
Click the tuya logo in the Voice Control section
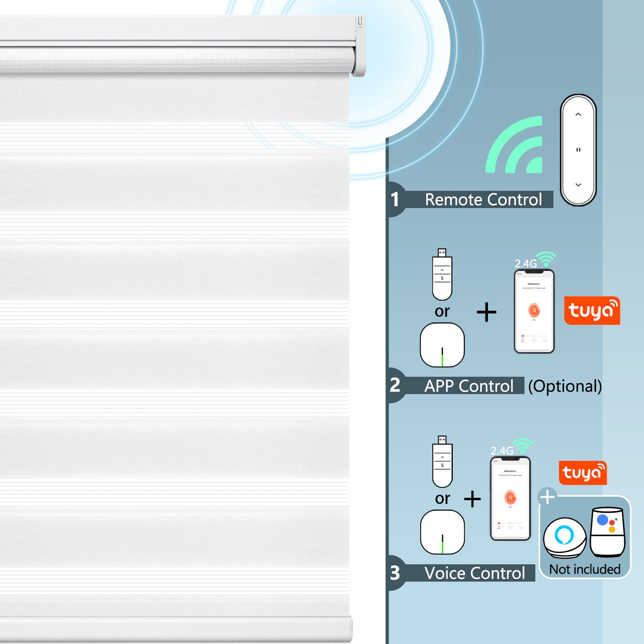tap(582, 473)
